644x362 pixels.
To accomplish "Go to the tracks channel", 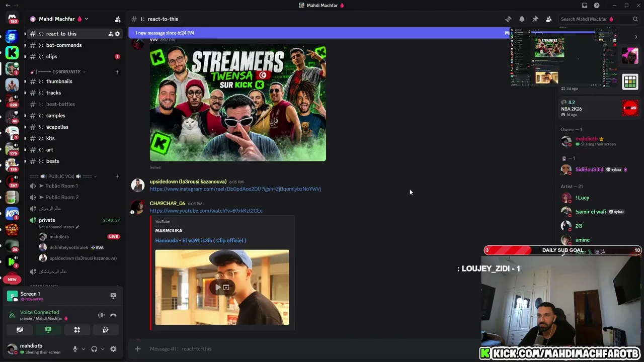I will tap(75, 93).
